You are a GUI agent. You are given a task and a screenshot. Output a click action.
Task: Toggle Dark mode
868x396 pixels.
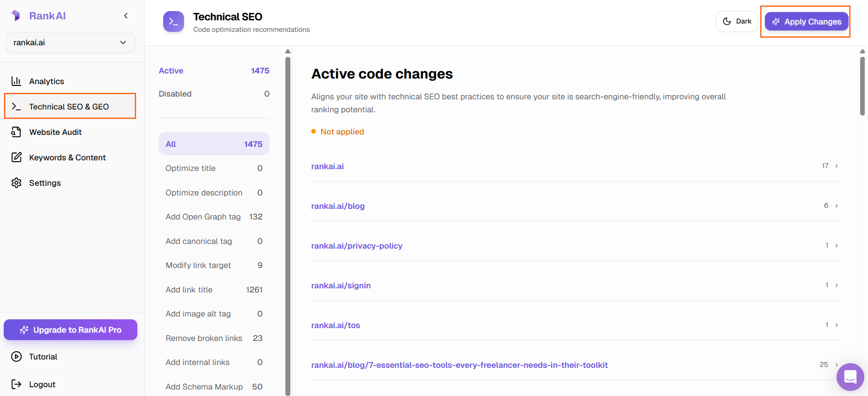tap(737, 21)
